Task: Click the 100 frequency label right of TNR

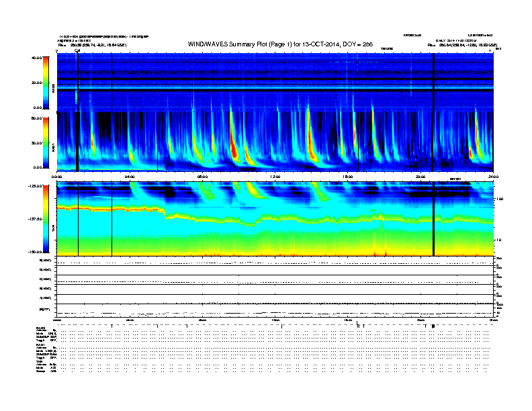Action: [x=499, y=199]
